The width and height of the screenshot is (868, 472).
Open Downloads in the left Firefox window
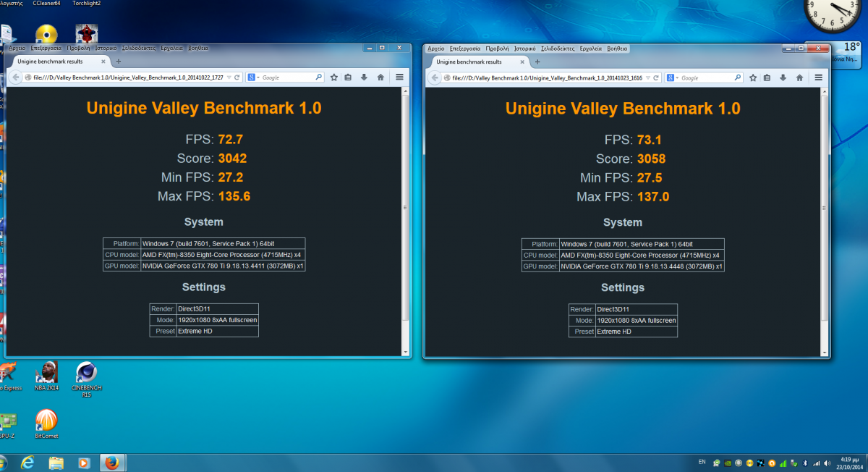[x=364, y=77]
